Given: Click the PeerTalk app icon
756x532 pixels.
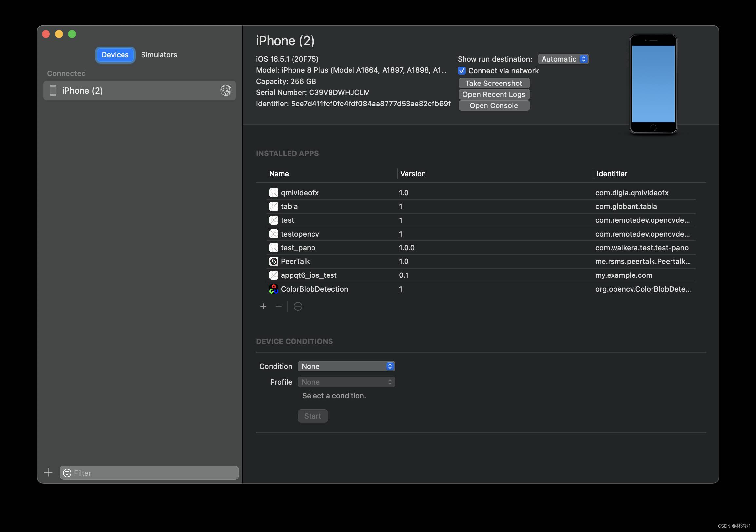Looking at the screenshot, I should (x=274, y=261).
